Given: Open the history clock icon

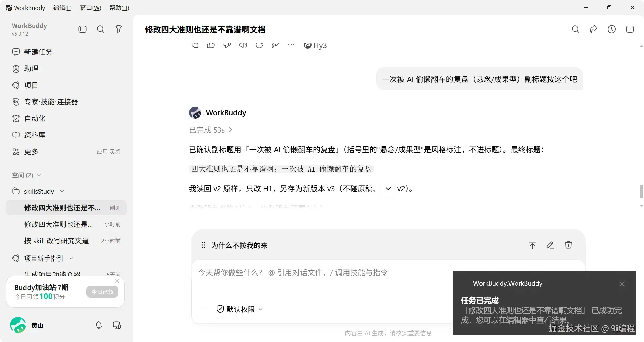Looking at the screenshot, I should tap(612, 29).
